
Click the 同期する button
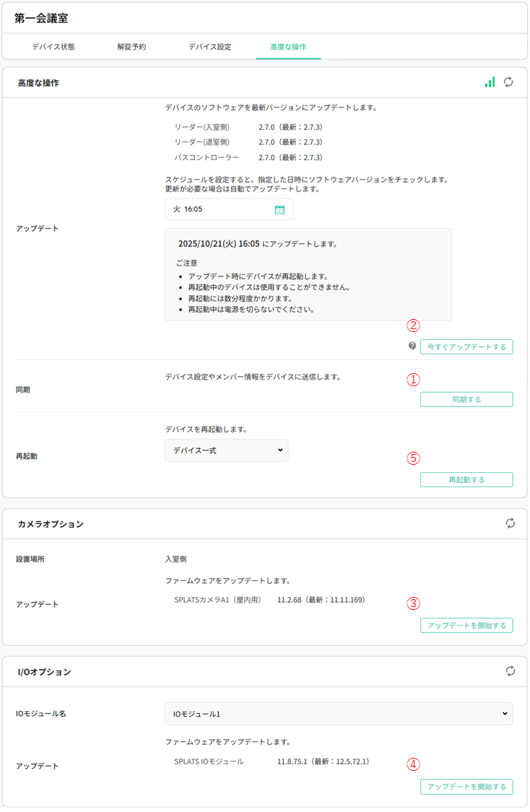[x=466, y=399]
